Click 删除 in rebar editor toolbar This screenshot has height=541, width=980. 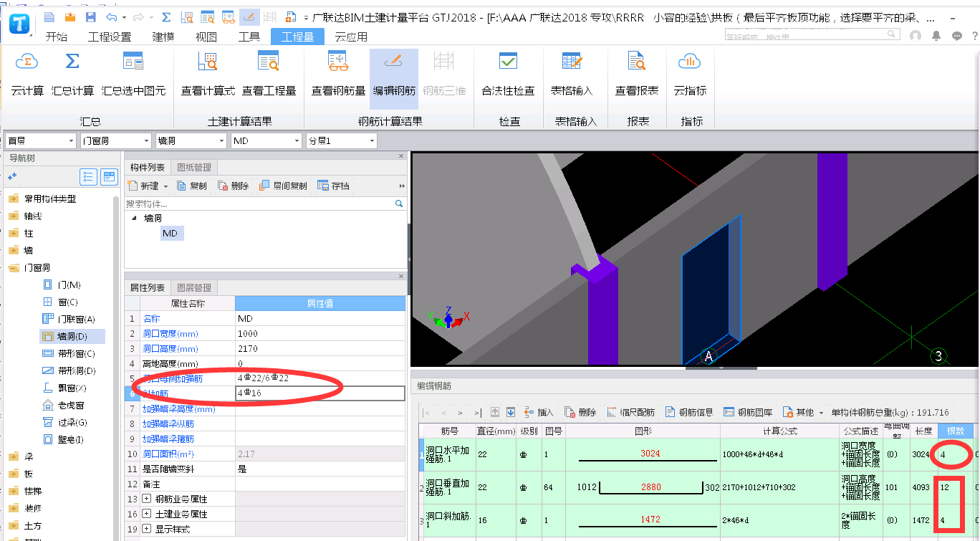click(580, 412)
